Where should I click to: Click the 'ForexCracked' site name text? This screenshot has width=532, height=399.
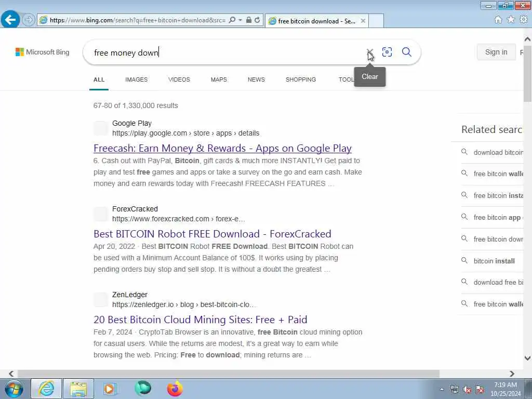[135, 209]
